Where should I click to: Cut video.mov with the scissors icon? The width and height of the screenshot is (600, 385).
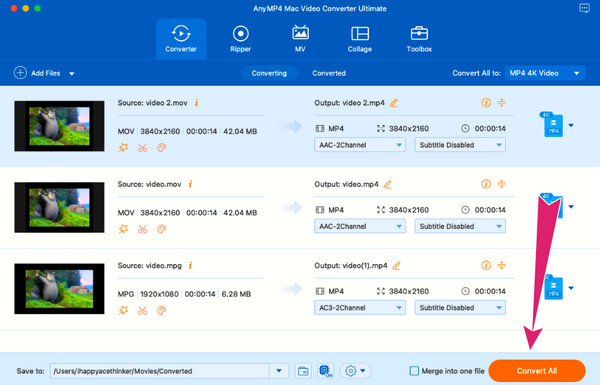tap(142, 229)
